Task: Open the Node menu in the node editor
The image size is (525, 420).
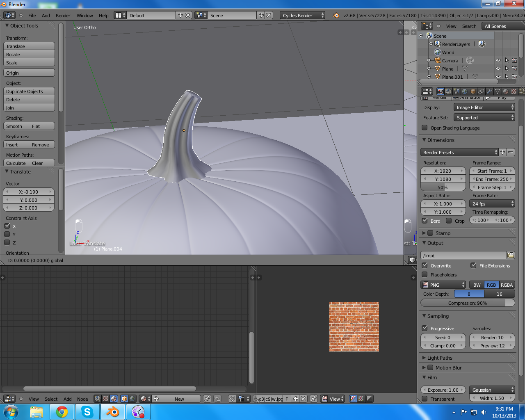Action: (82, 399)
